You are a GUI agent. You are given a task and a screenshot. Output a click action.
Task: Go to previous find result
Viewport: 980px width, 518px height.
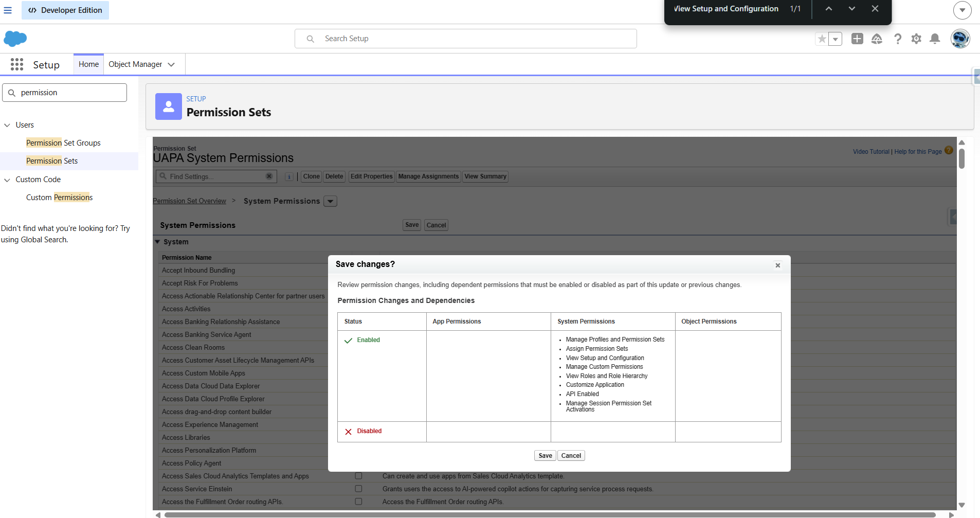tap(829, 9)
